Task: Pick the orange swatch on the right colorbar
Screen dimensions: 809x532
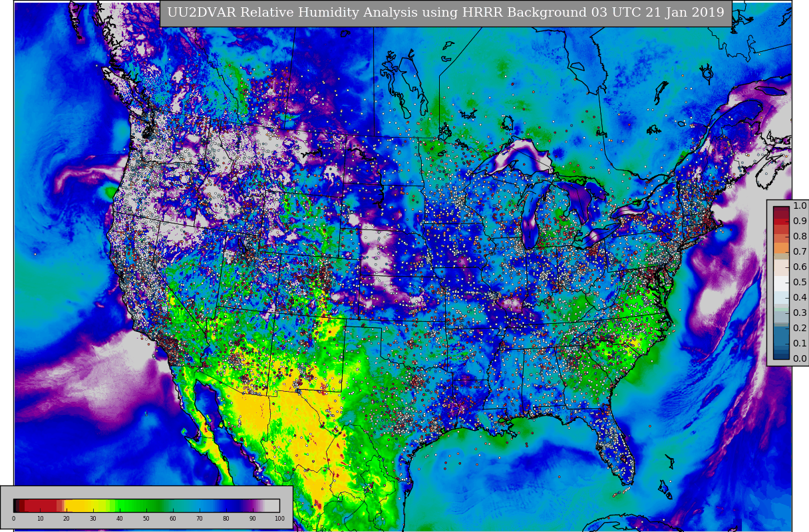Action: [x=781, y=248]
